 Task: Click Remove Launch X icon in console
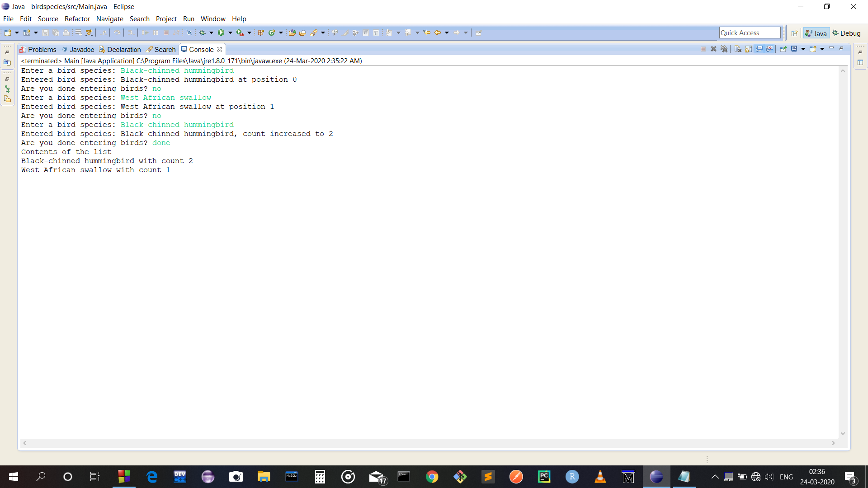pos(713,49)
